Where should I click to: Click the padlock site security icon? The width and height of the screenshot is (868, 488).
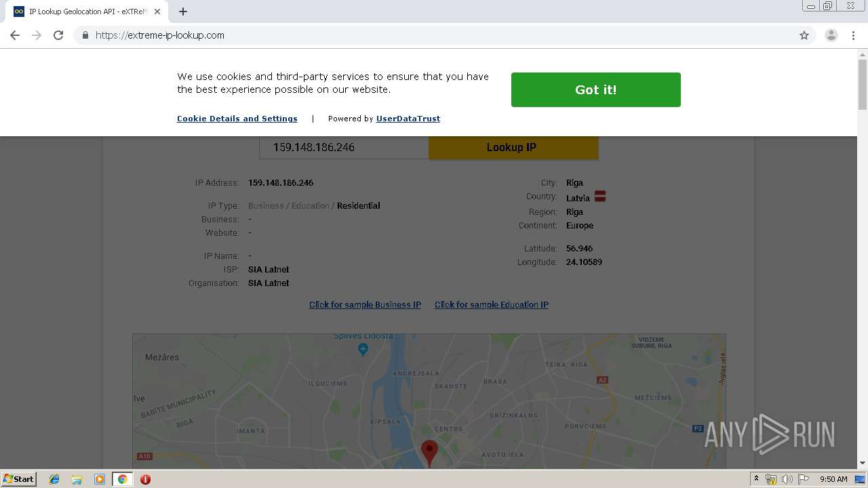click(85, 35)
